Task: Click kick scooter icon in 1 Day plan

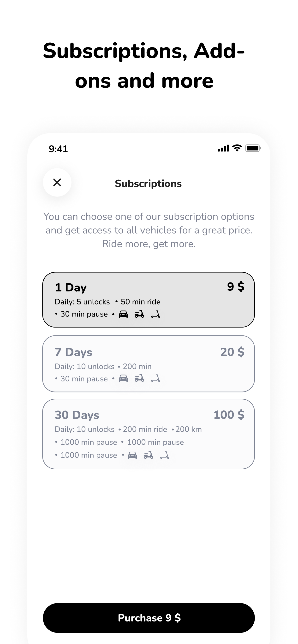Action: coord(155,314)
